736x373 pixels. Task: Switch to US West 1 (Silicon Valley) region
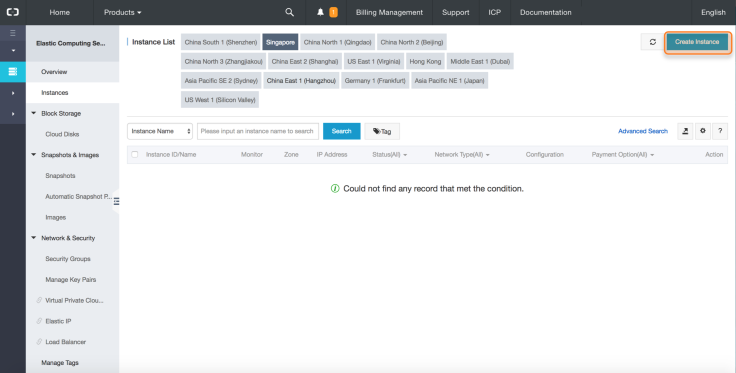220,100
